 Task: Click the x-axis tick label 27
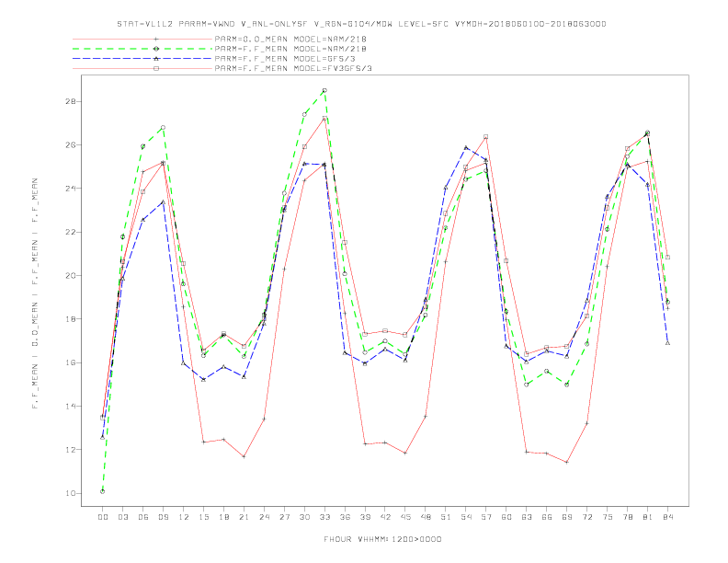click(284, 517)
